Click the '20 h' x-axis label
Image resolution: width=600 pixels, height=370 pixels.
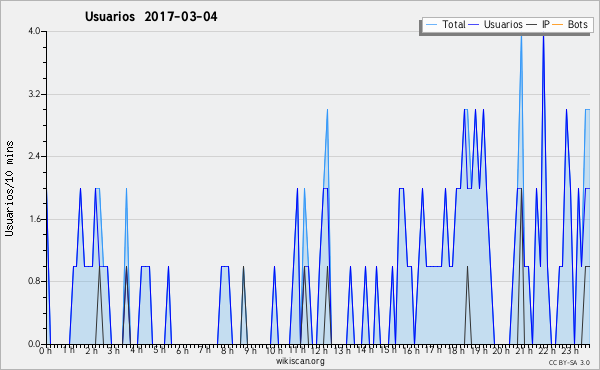click(501, 350)
